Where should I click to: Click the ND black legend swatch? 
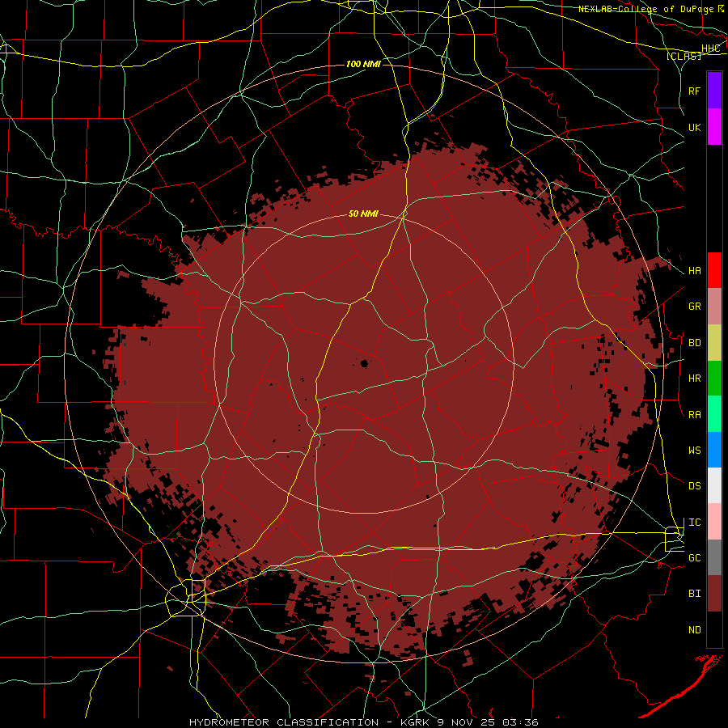point(714,629)
